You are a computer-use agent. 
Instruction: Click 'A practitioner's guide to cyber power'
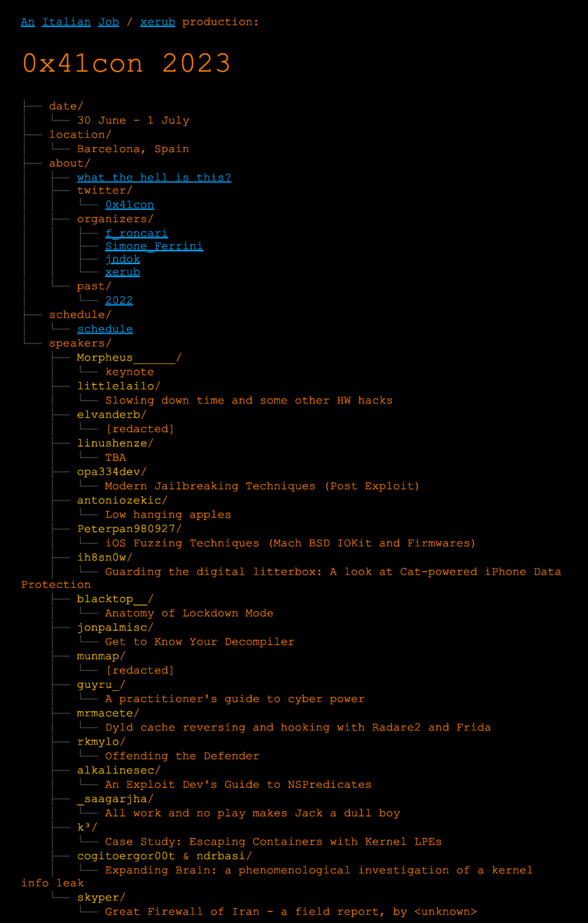(235, 699)
